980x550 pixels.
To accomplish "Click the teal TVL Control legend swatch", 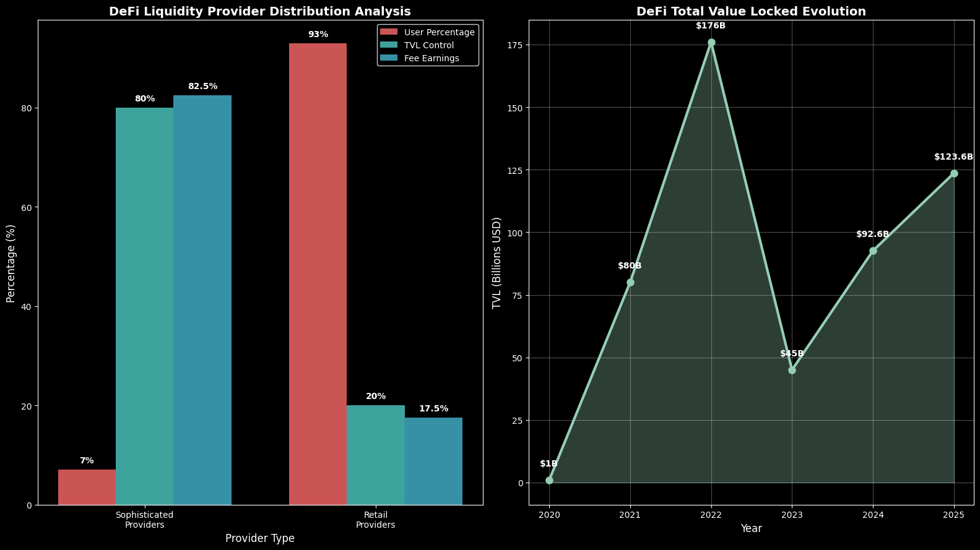I will pos(389,45).
